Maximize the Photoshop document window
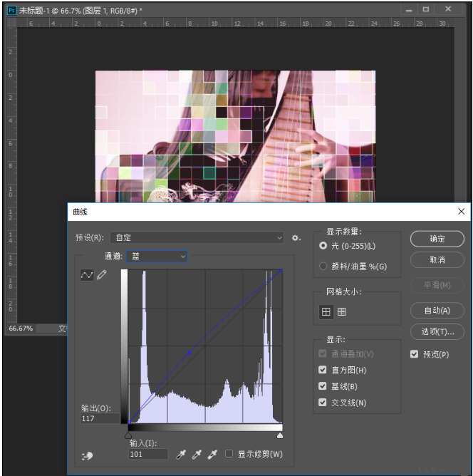473x476 pixels. click(426, 9)
